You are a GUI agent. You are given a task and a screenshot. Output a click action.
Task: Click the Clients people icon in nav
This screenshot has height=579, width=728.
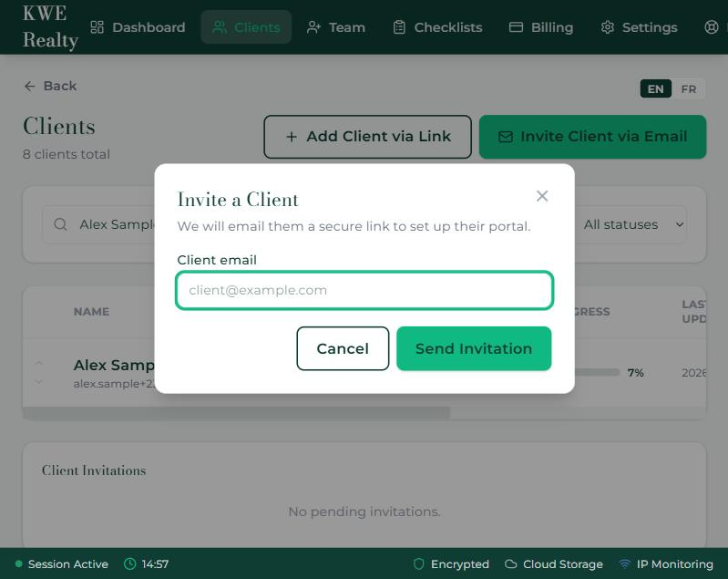click(x=220, y=27)
